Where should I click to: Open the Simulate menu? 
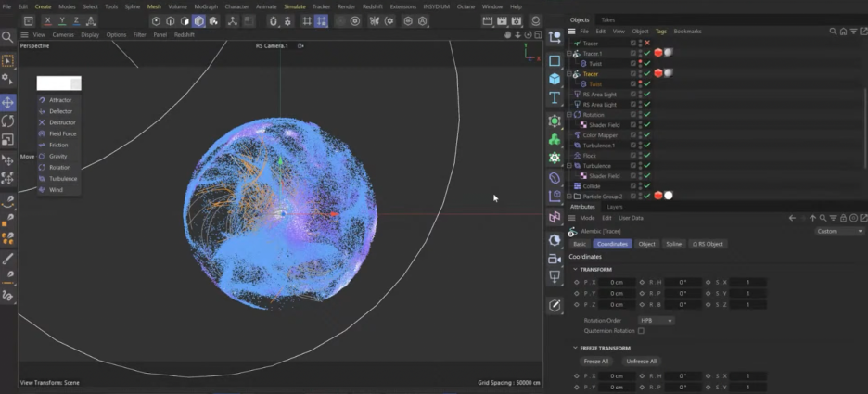(x=295, y=6)
